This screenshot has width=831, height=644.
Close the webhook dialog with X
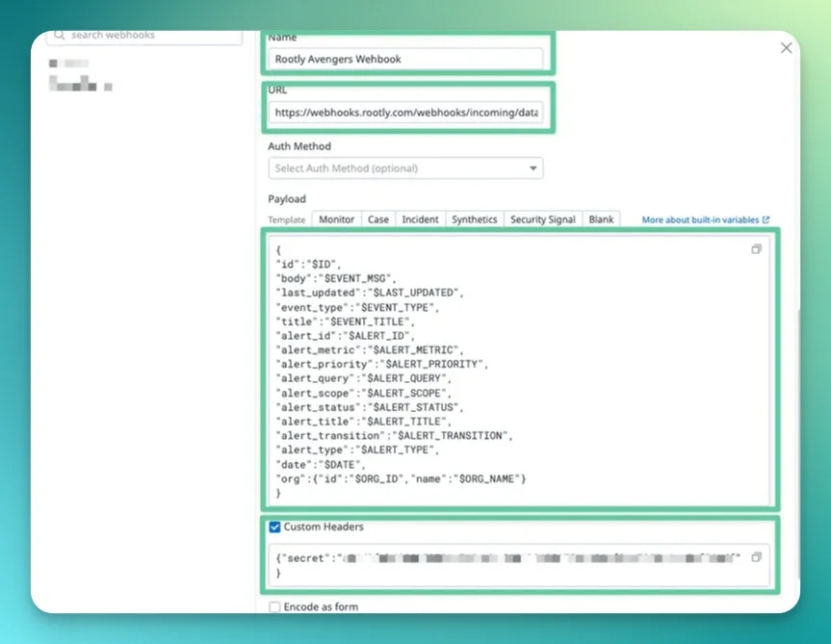(x=787, y=48)
